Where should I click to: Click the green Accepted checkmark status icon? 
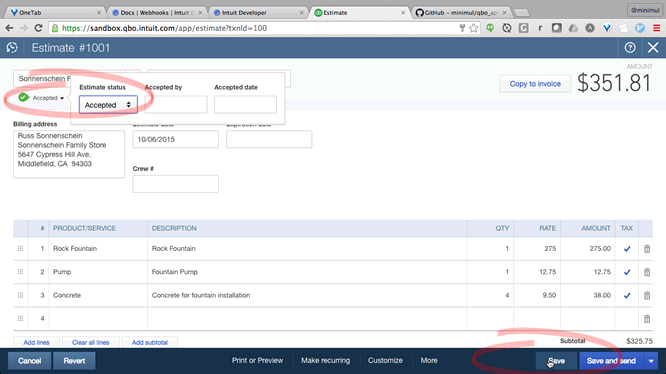(24, 98)
